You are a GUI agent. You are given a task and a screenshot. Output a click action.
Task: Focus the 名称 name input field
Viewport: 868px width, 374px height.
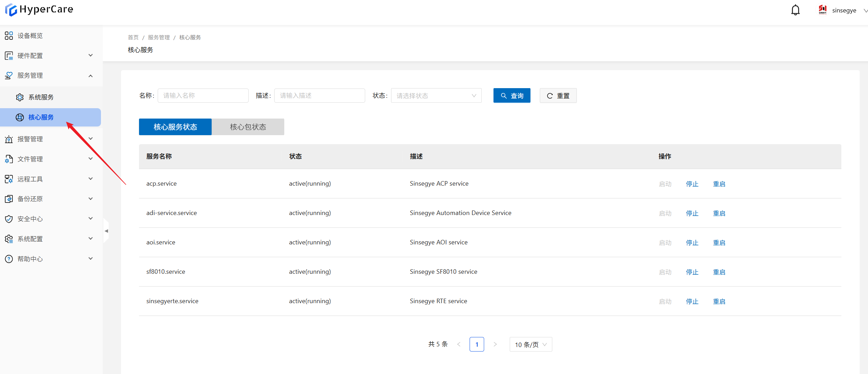point(203,95)
